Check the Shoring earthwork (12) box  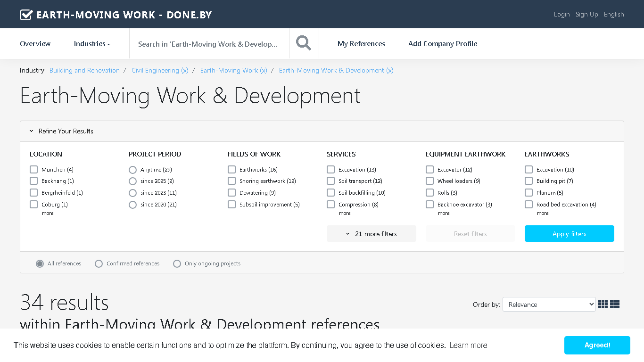[231, 181]
